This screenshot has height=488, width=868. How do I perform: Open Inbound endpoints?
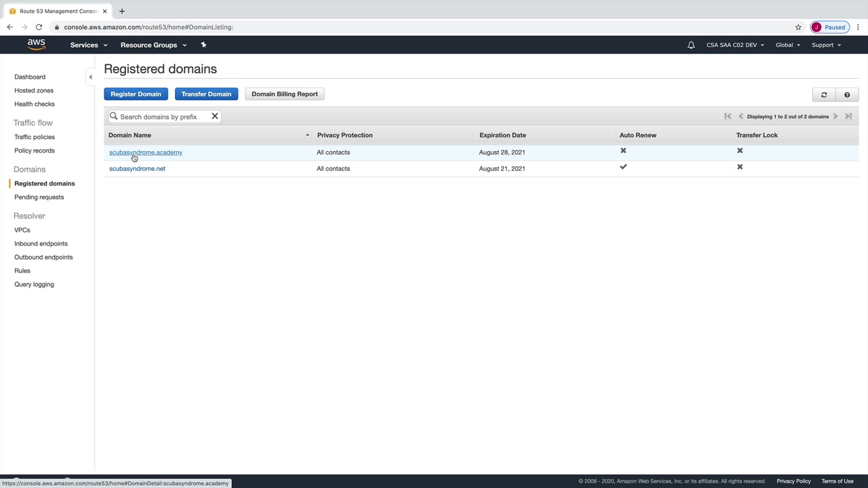[x=41, y=243]
